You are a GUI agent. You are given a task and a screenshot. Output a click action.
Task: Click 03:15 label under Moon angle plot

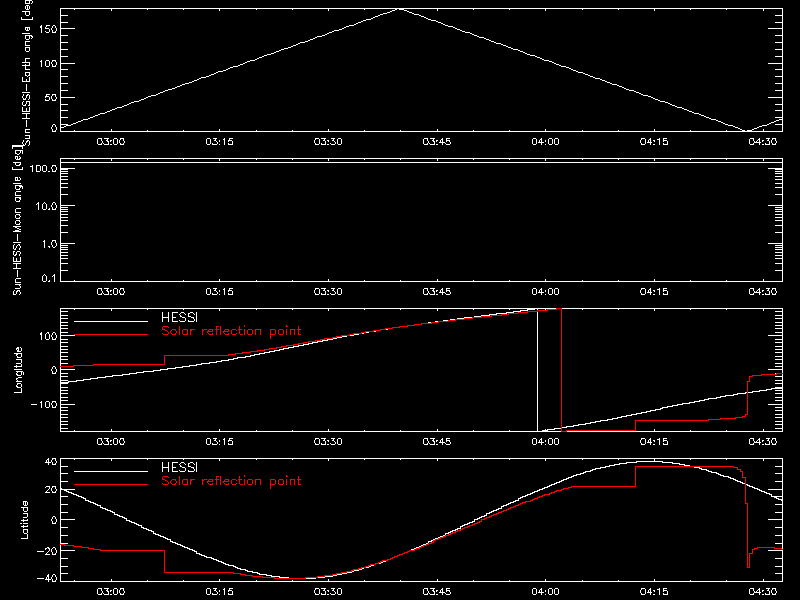coord(219,292)
